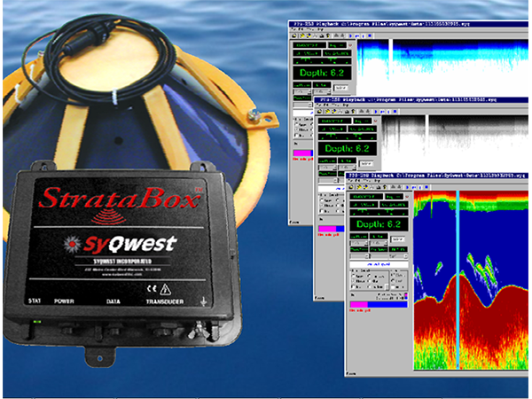
Task: Click the grayscale echogram in the middle window
Action: (457, 145)
